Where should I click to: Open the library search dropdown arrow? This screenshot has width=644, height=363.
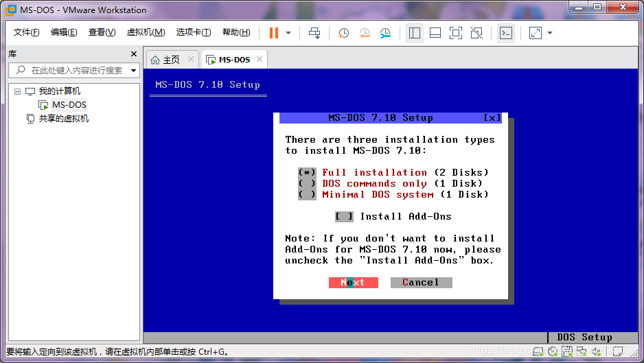point(133,71)
